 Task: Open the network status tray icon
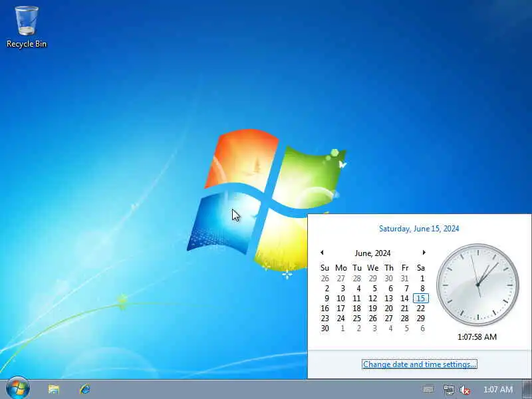click(x=448, y=390)
